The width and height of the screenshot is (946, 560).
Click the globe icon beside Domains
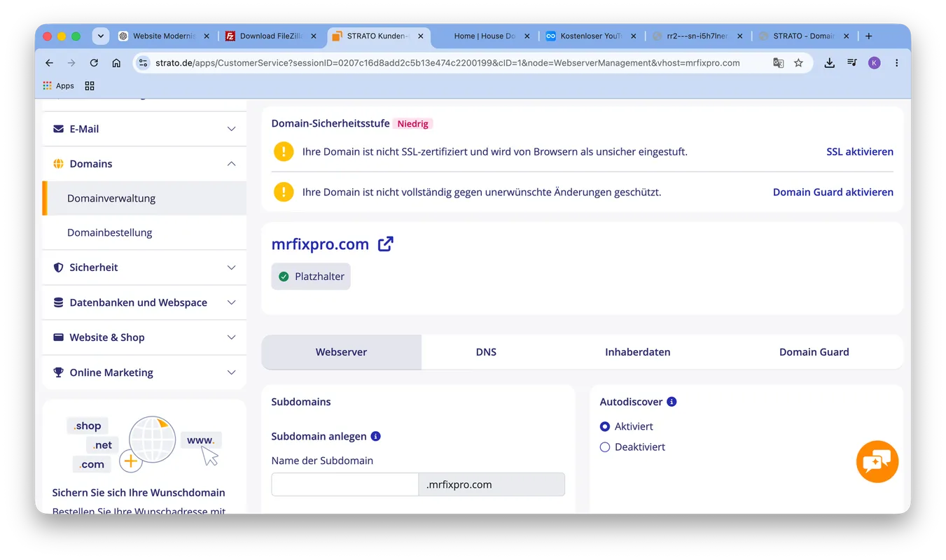59,164
